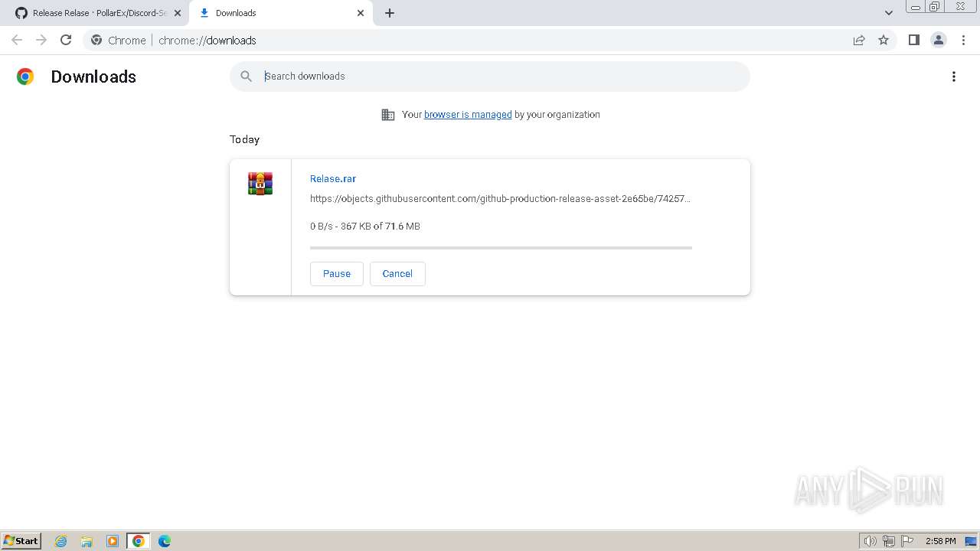Screen dimensions: 980x551
Task: Open the Action Center flag icon
Action: tap(907, 541)
